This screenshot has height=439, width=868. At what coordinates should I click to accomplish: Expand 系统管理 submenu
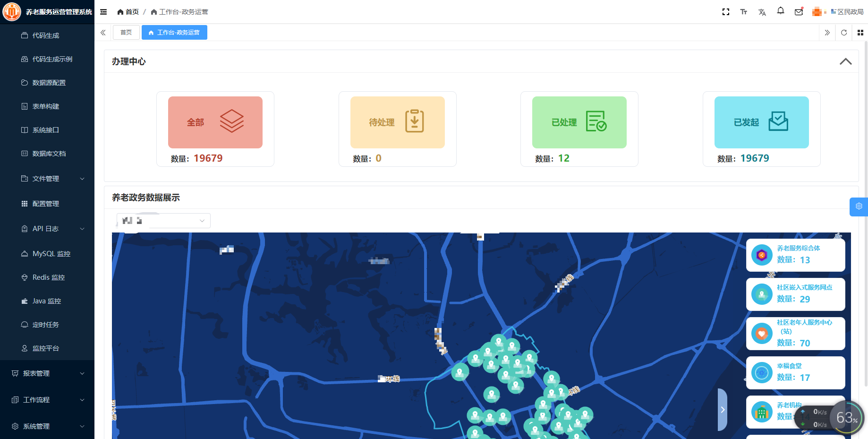(47, 426)
